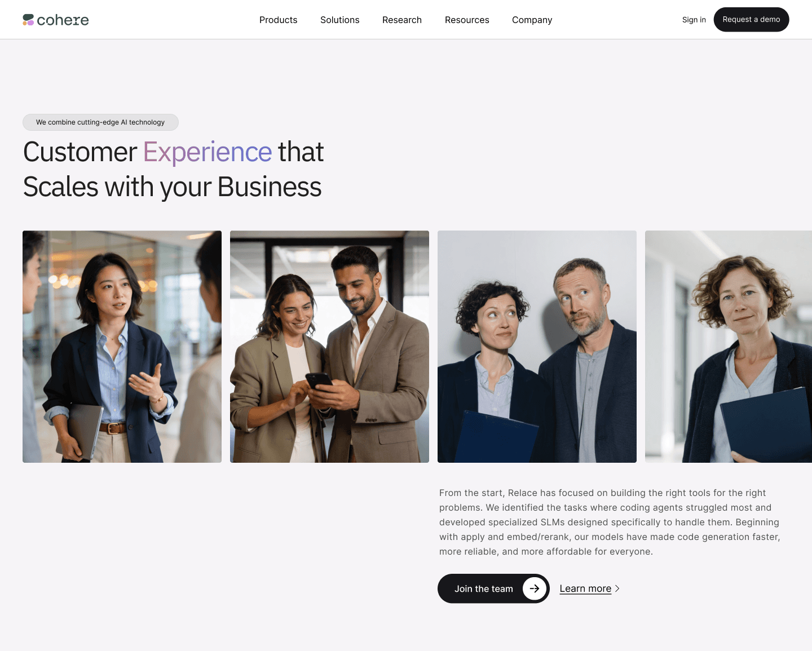Image resolution: width=812 pixels, height=651 pixels.
Task: Open the Solutions menu
Action: point(339,20)
